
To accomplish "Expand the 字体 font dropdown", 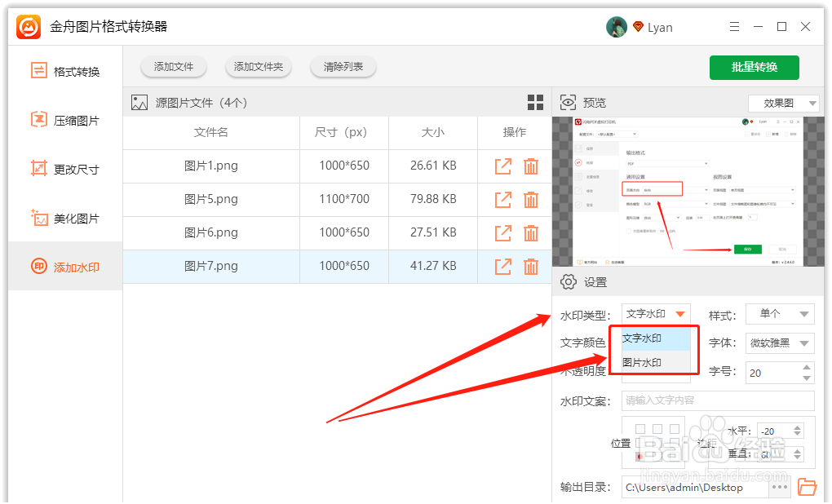I will (779, 343).
